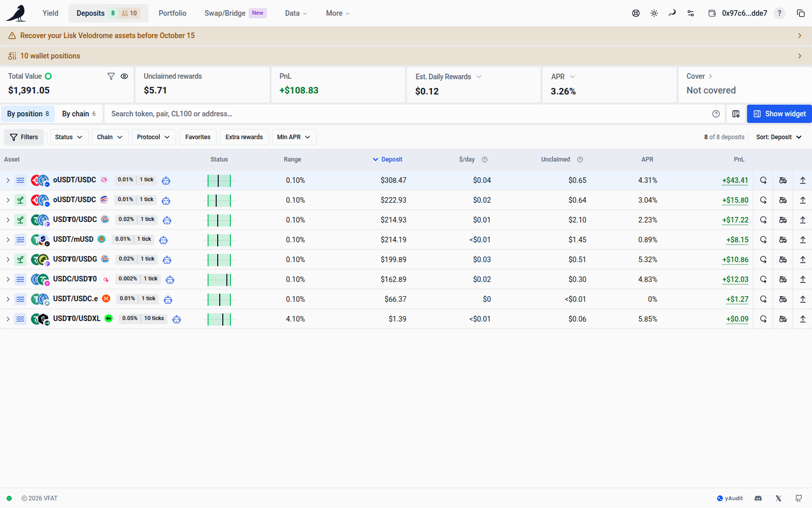812x508 pixels.
Task: Open the Yield tab
Action: 50,13
